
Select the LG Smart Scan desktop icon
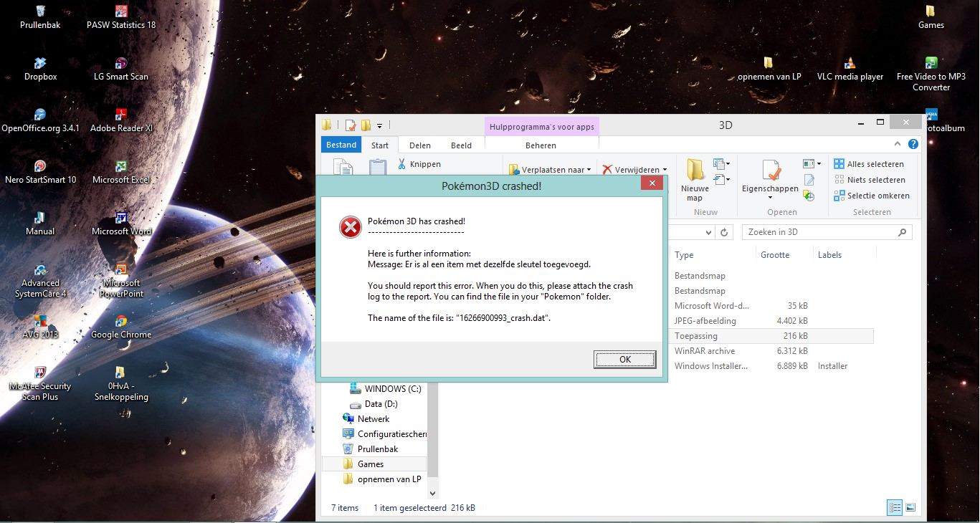[121, 69]
